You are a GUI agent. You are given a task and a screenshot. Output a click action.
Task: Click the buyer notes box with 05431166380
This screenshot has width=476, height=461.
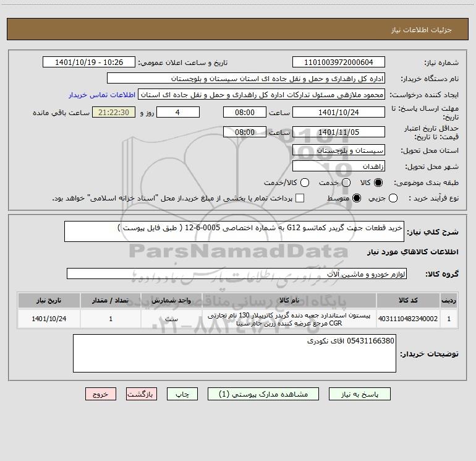pyautogui.click(x=234, y=353)
